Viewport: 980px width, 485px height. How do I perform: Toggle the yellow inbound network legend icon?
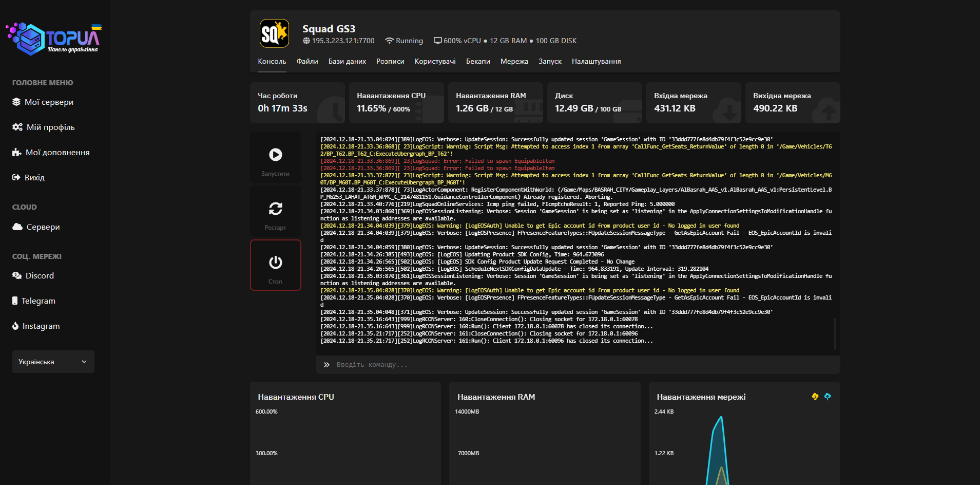pos(815,397)
